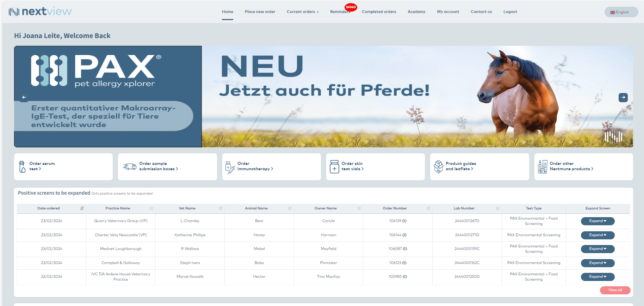Click the sample submission delivery truck icon
644x306 pixels.
[x=130, y=166]
